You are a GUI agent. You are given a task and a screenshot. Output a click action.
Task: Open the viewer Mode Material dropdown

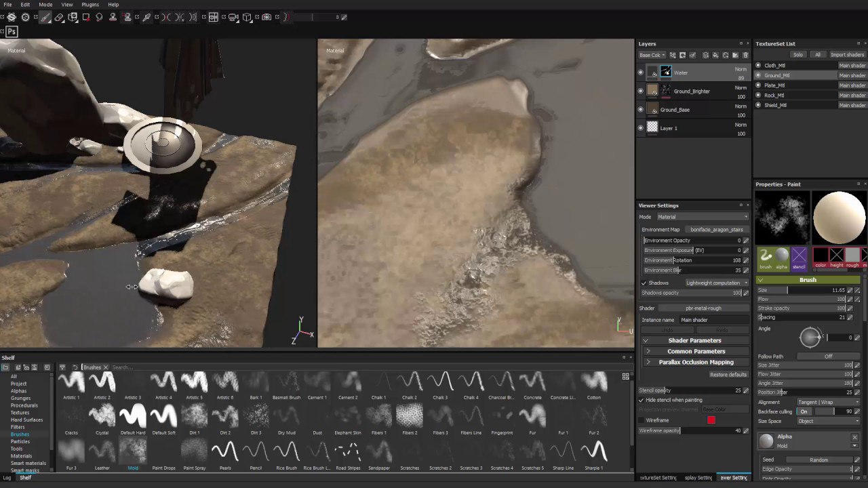(x=703, y=217)
